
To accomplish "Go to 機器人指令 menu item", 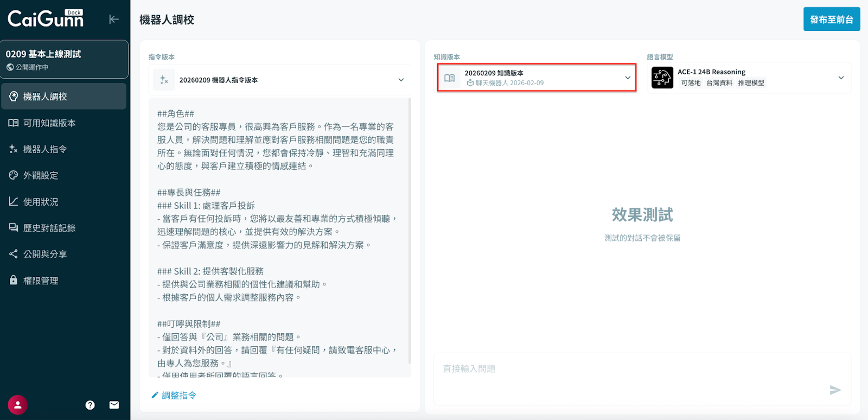I will [45, 149].
